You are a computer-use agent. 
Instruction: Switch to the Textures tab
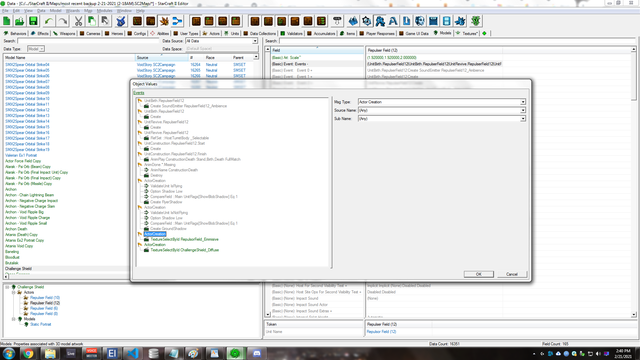pyautogui.click(x=467, y=33)
